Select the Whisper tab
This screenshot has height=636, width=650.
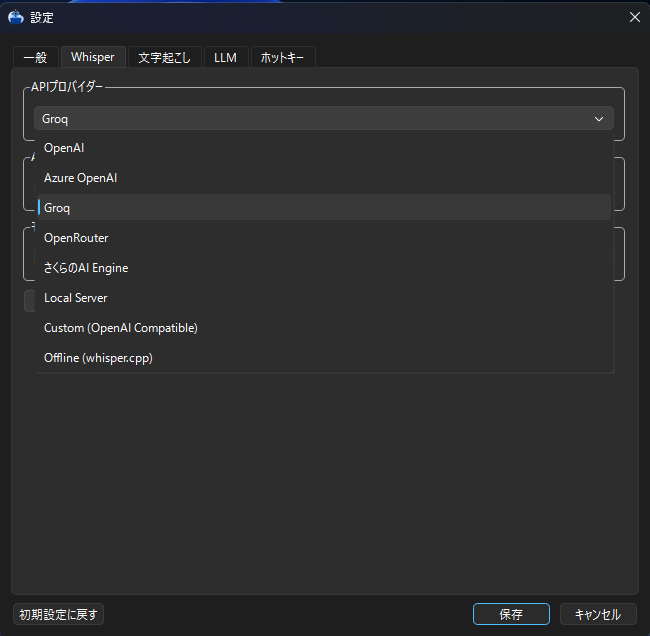pyautogui.click(x=92, y=58)
